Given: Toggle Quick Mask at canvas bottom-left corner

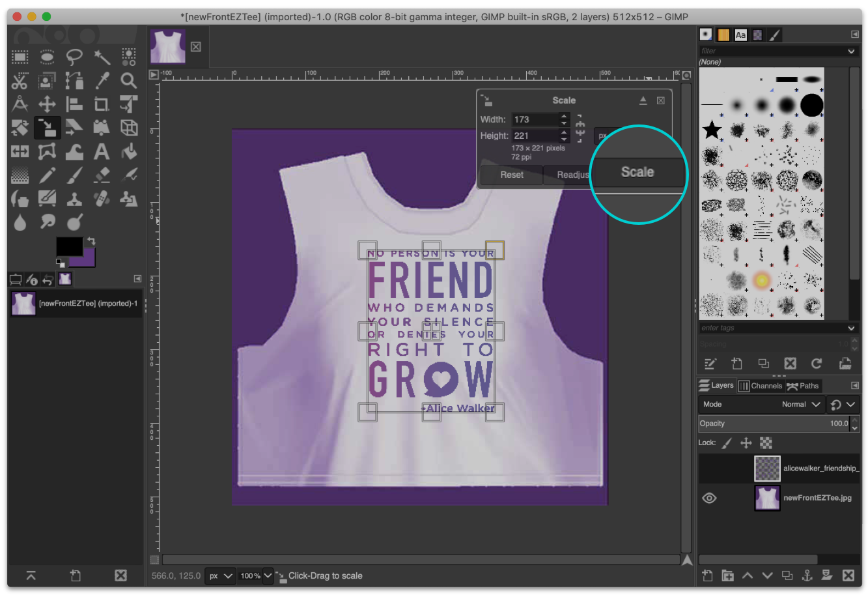Looking at the screenshot, I should (154, 560).
